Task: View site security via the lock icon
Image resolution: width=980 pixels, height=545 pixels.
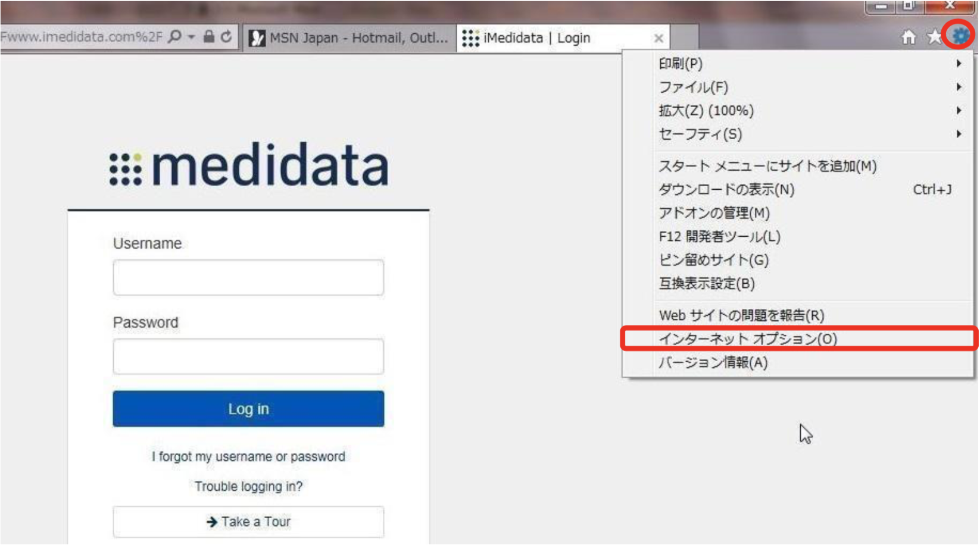Action: 208,36
